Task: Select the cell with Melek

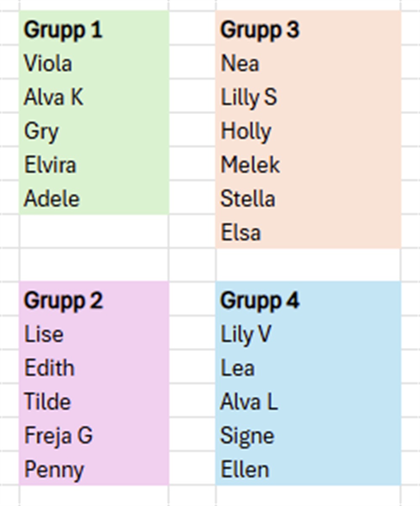Action: point(250,165)
